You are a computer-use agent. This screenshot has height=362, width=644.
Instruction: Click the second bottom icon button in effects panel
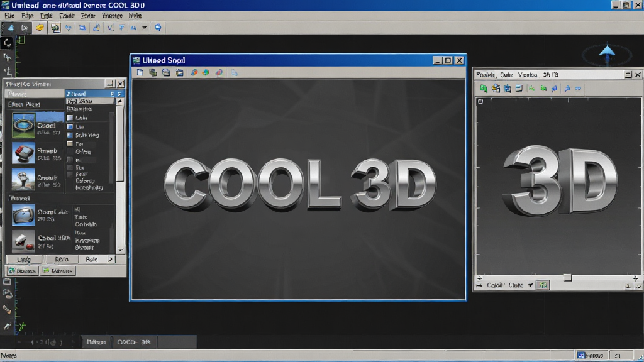(58, 271)
